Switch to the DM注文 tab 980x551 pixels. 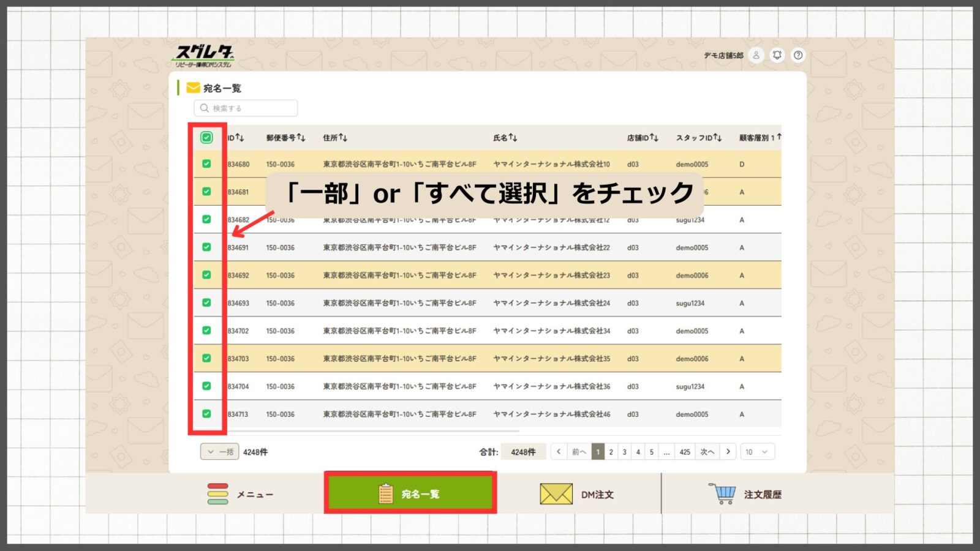577,494
